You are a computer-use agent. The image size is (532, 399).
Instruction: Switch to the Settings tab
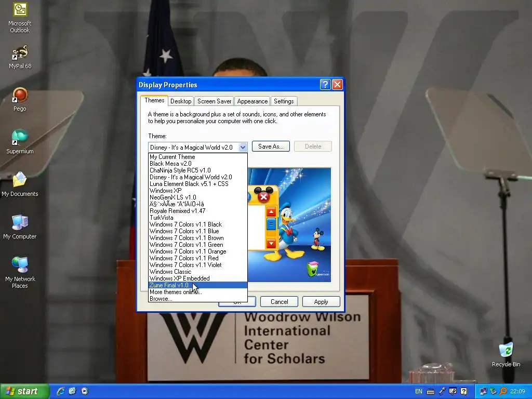click(284, 101)
